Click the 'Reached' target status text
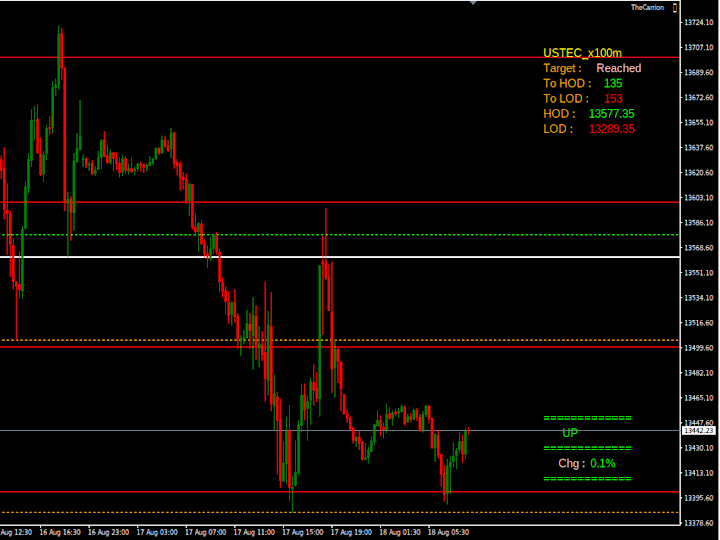Image resolution: width=720 pixels, height=540 pixels. (619, 68)
